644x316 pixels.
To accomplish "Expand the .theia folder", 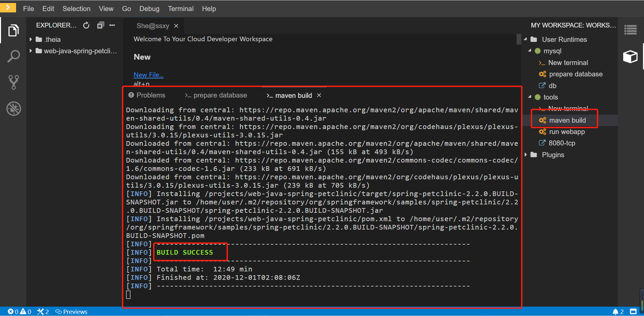I will point(31,40).
